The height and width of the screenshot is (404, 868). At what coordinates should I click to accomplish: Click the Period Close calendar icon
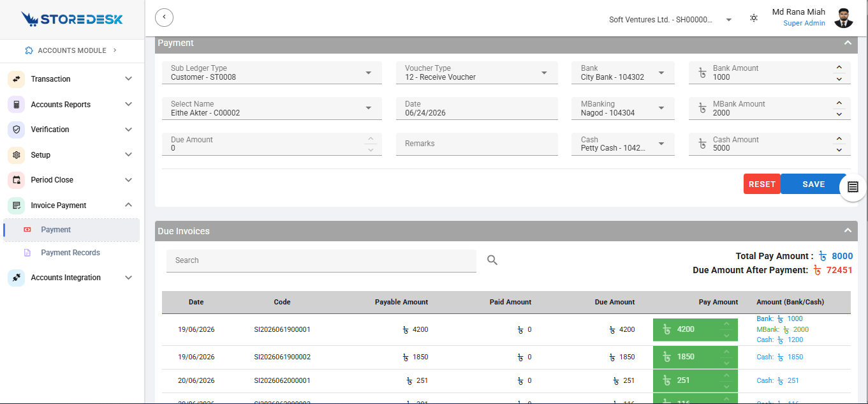[x=17, y=180]
